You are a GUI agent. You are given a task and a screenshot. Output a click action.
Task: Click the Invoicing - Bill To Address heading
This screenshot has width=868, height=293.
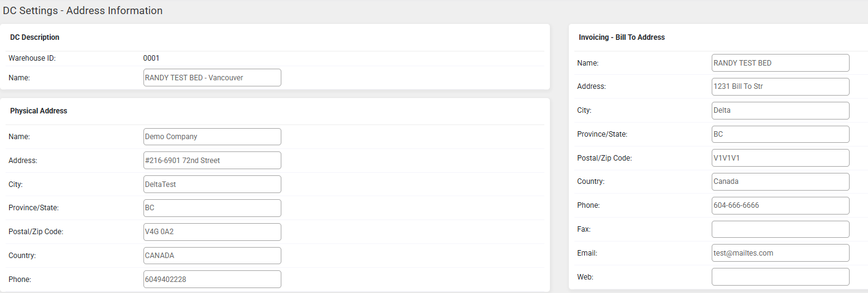(x=622, y=37)
